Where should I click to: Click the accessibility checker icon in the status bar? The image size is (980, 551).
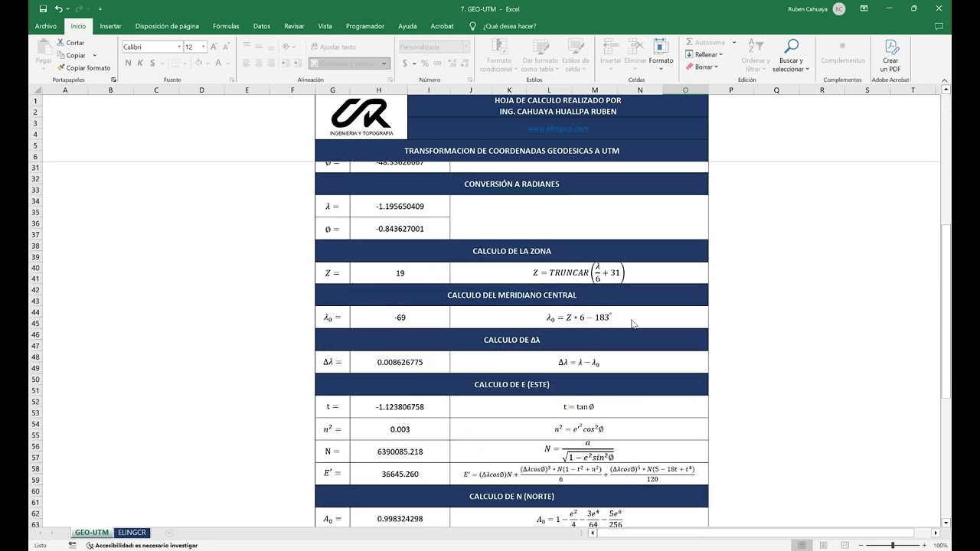(x=90, y=546)
